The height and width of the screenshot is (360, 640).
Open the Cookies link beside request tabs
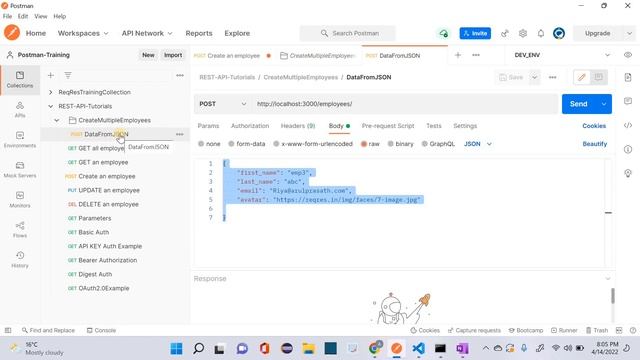594,126
